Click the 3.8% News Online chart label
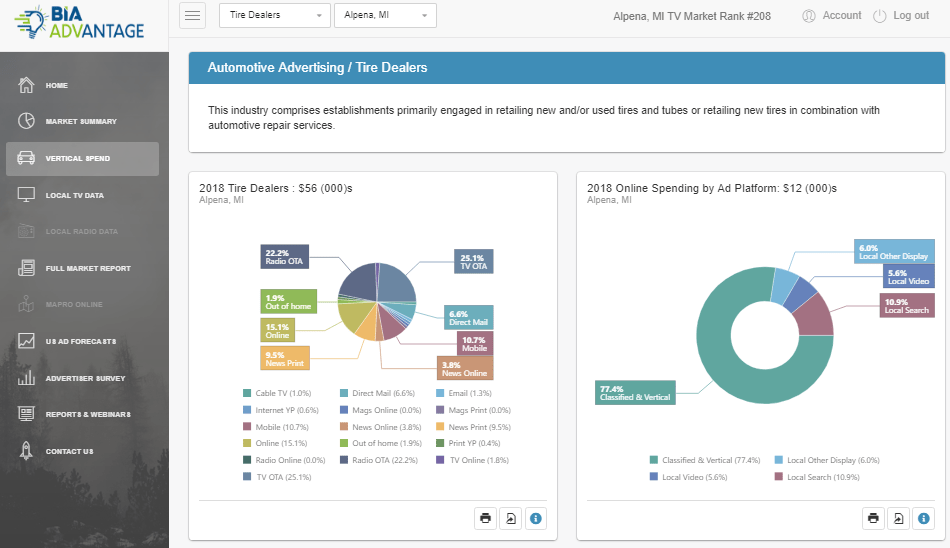The width and height of the screenshot is (950, 548). [465, 369]
